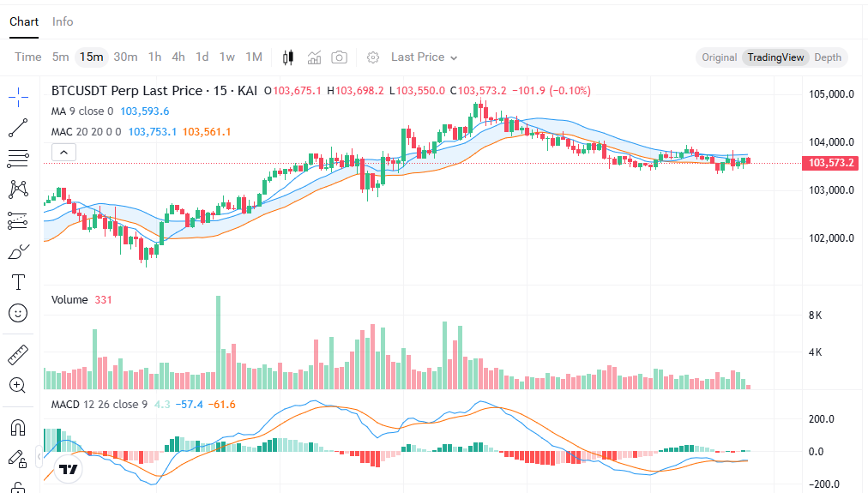Click the Volume indicator label
Image resolution: width=868 pixels, height=493 pixels.
point(69,300)
